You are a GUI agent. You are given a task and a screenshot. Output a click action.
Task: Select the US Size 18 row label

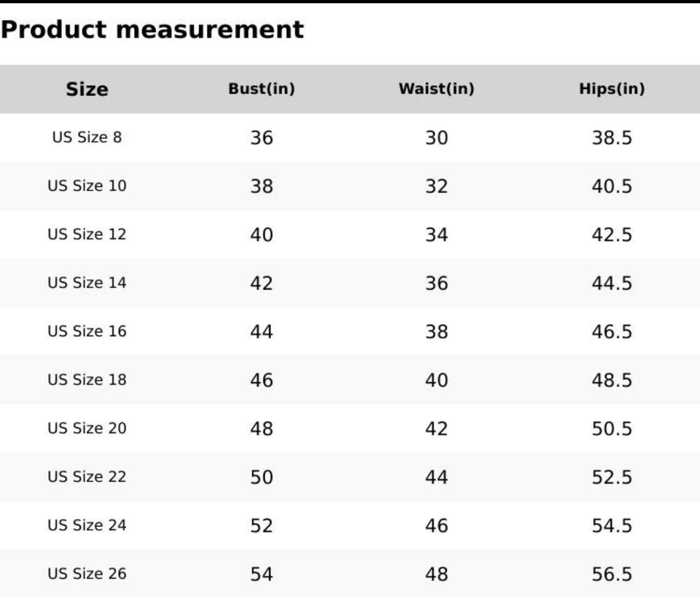point(87,380)
